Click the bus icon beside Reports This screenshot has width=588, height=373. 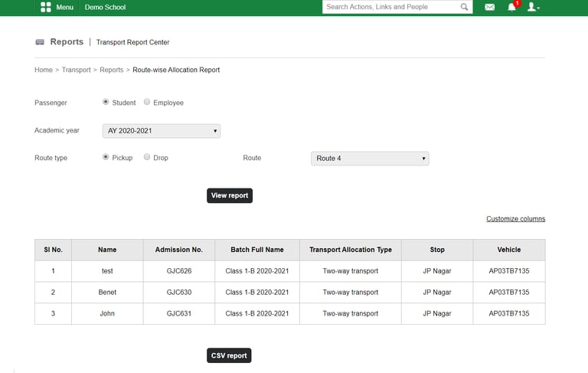[40, 42]
